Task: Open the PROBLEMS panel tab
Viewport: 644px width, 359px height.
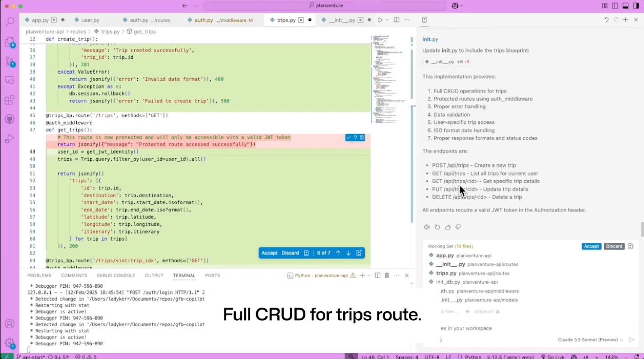Action: tap(39, 275)
